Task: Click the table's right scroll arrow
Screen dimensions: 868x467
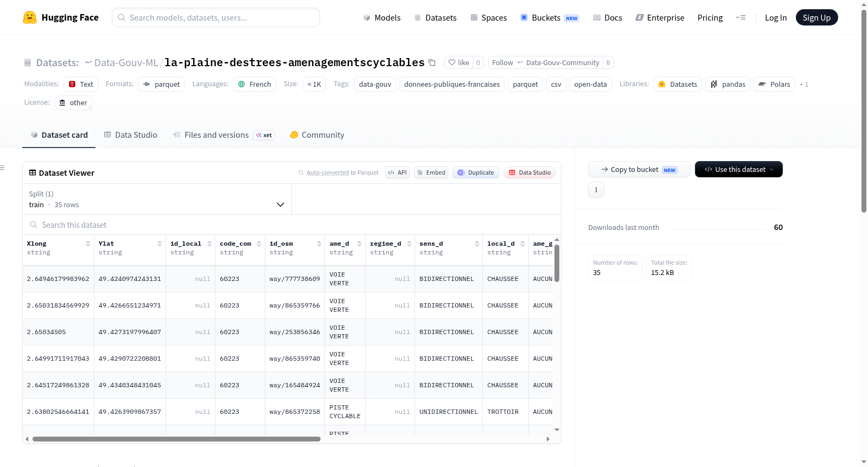Action: tap(548, 439)
